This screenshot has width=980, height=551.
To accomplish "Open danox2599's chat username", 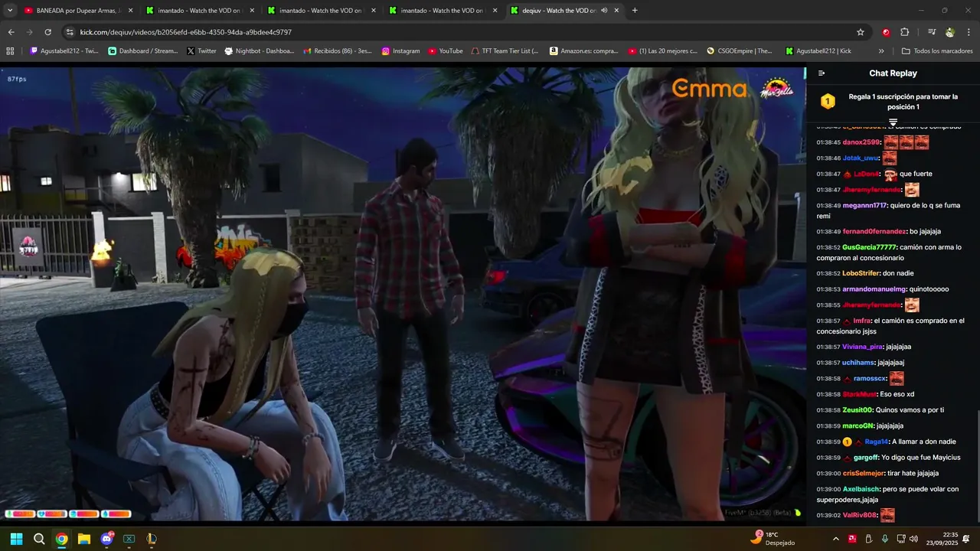I will [861, 142].
